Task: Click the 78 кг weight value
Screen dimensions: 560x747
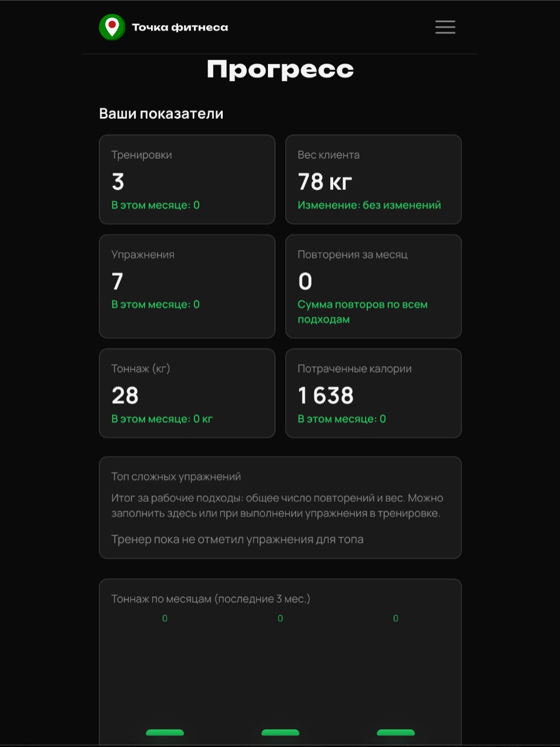Action: [x=325, y=182]
